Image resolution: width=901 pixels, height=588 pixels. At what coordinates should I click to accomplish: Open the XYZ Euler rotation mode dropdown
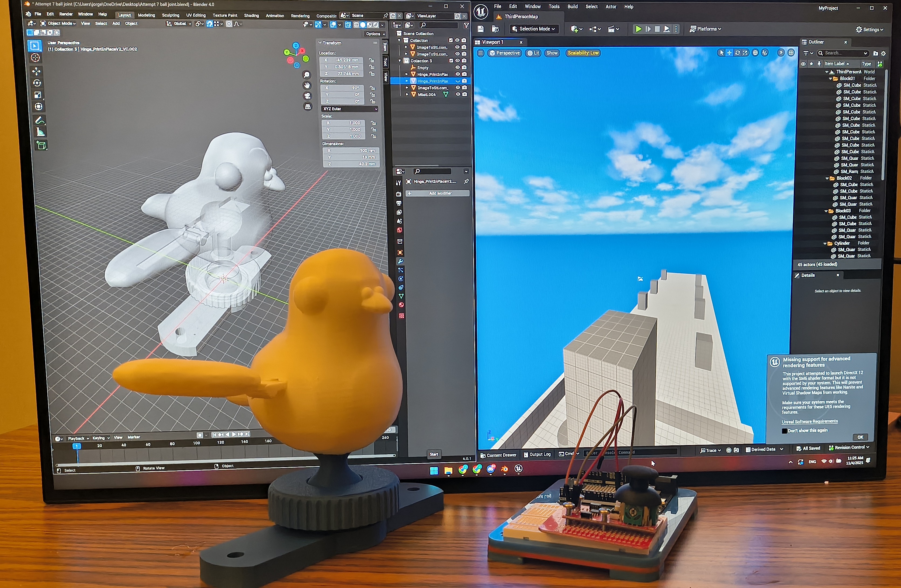point(349,109)
